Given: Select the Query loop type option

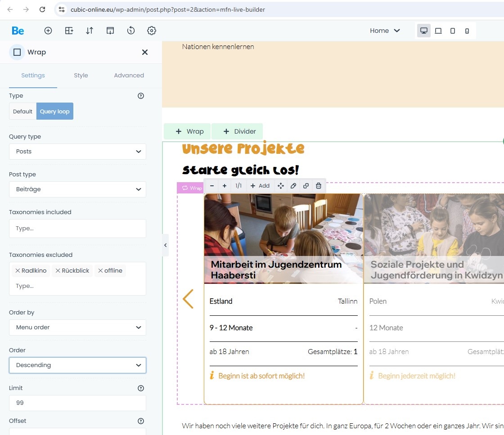Looking at the screenshot, I should [x=54, y=112].
